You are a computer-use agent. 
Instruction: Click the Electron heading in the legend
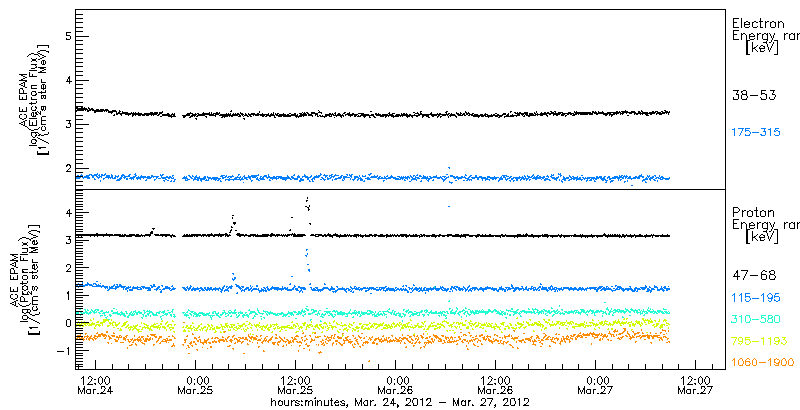click(x=758, y=23)
